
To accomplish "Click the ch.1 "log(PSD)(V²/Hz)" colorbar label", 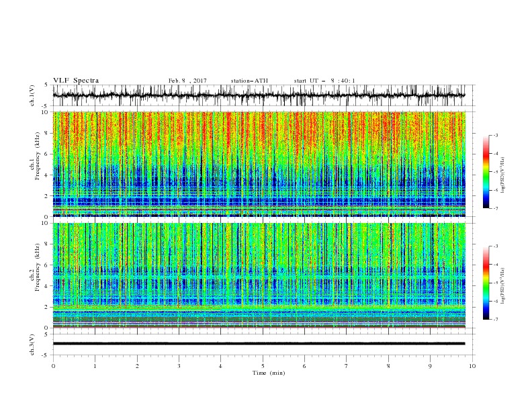I will pyautogui.click(x=503, y=175).
